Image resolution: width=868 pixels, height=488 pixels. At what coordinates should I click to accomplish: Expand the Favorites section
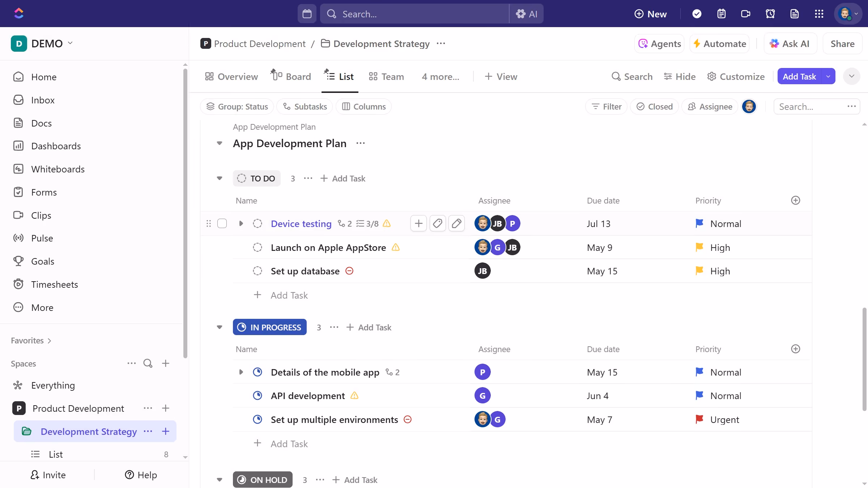tap(31, 341)
